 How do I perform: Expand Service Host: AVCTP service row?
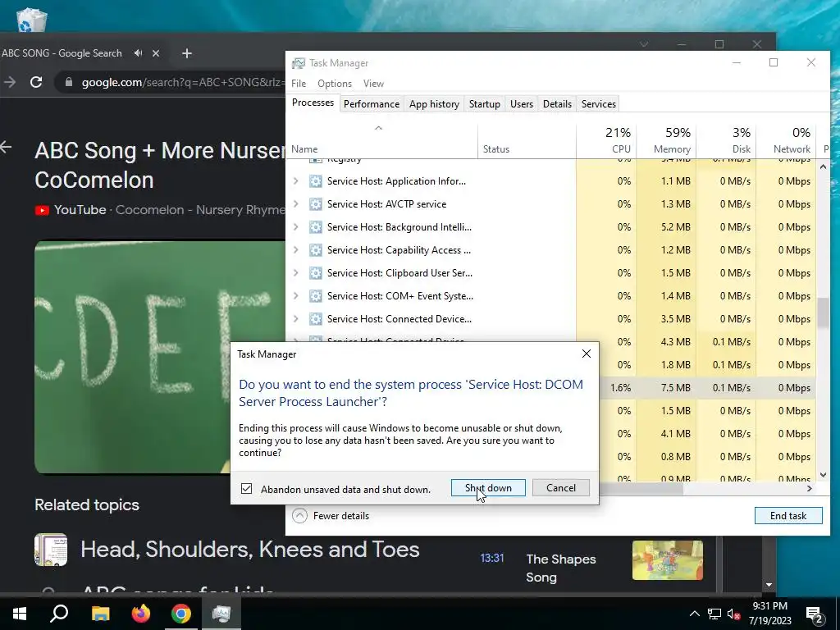pyautogui.click(x=295, y=204)
